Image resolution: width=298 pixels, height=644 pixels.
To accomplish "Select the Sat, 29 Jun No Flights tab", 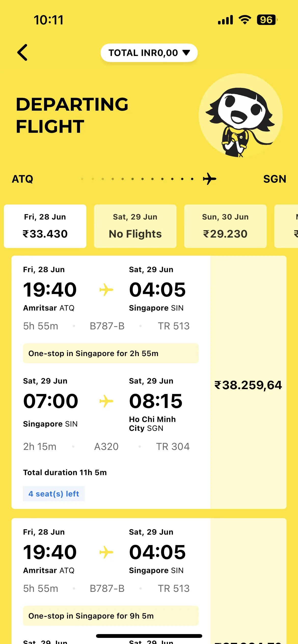I will click(135, 226).
